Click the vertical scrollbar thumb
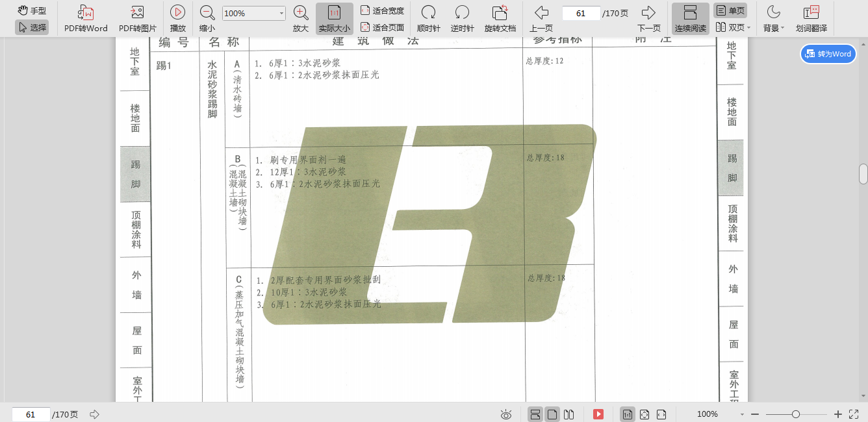The image size is (868, 422). tap(863, 174)
